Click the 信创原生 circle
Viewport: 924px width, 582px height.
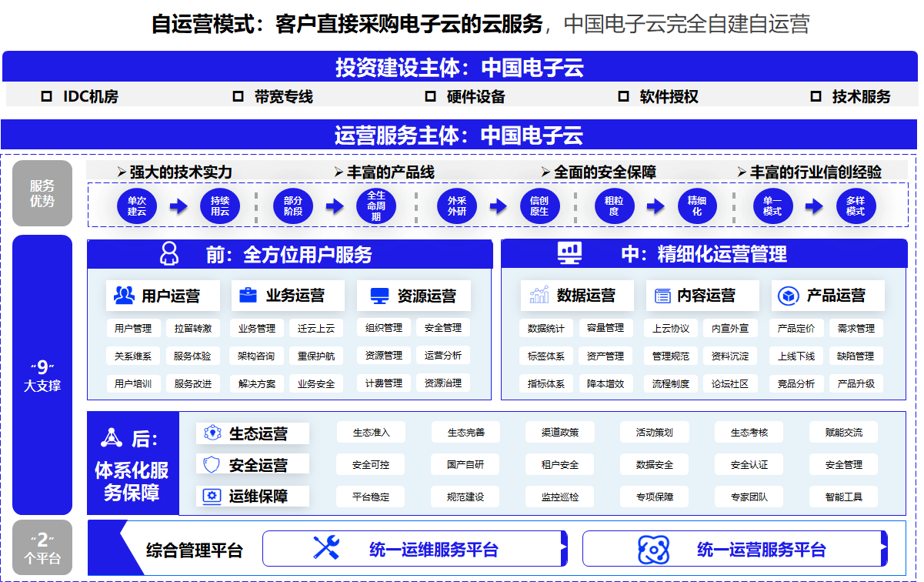click(x=539, y=206)
